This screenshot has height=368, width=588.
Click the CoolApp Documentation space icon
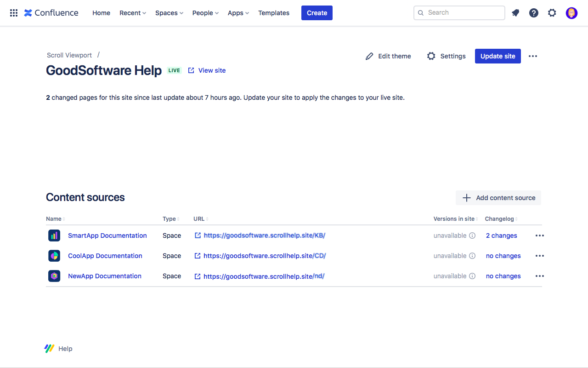tap(54, 256)
